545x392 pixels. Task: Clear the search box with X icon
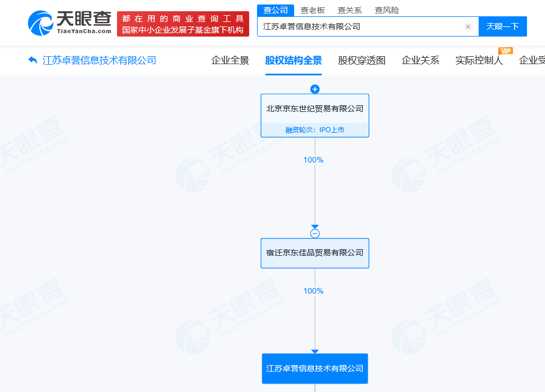[x=468, y=27]
